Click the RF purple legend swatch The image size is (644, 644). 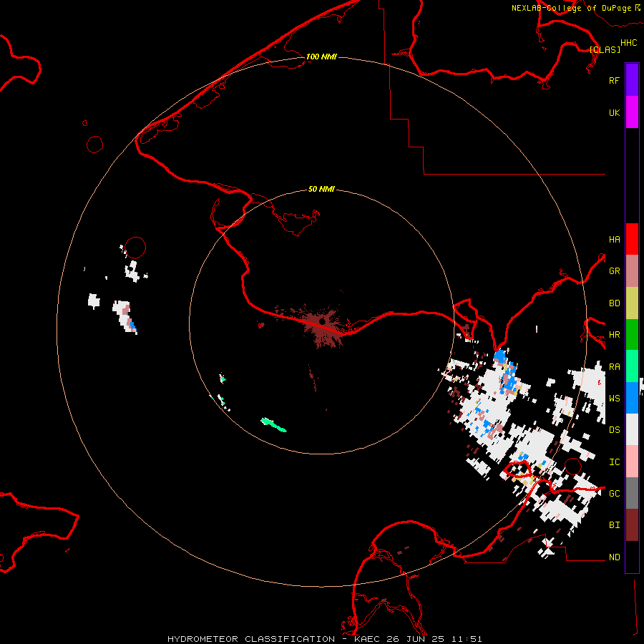click(x=632, y=79)
